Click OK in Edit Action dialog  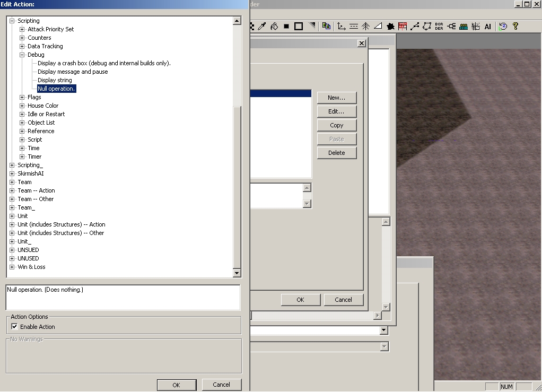point(176,385)
